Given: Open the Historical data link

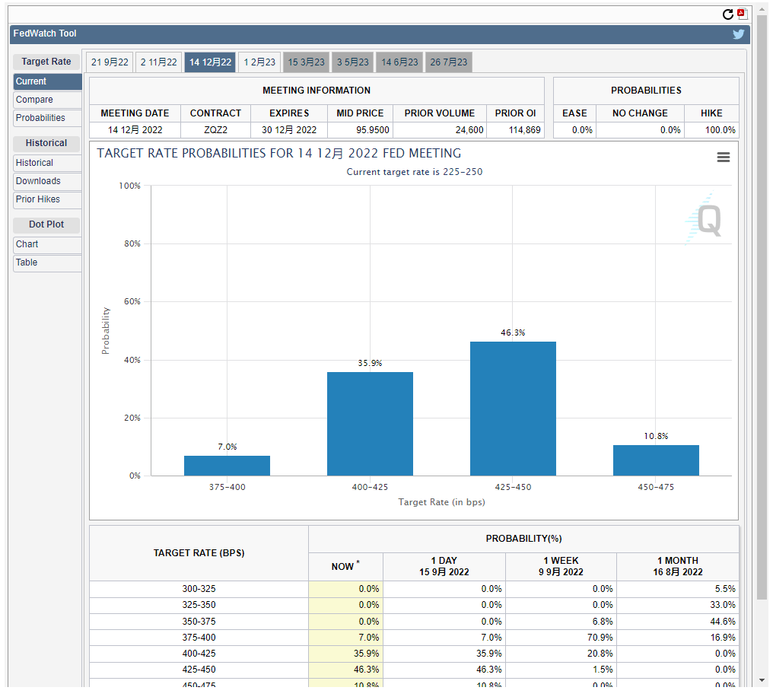Looking at the screenshot, I should point(47,163).
